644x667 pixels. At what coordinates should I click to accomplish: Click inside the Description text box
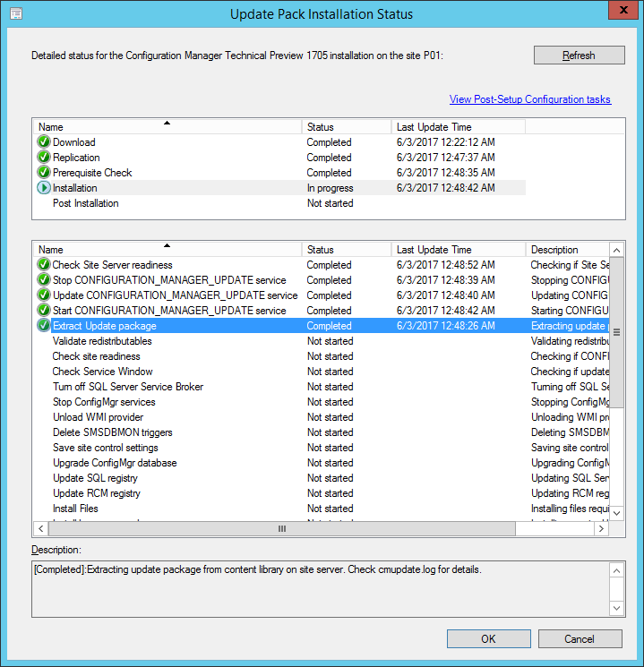tap(321, 589)
